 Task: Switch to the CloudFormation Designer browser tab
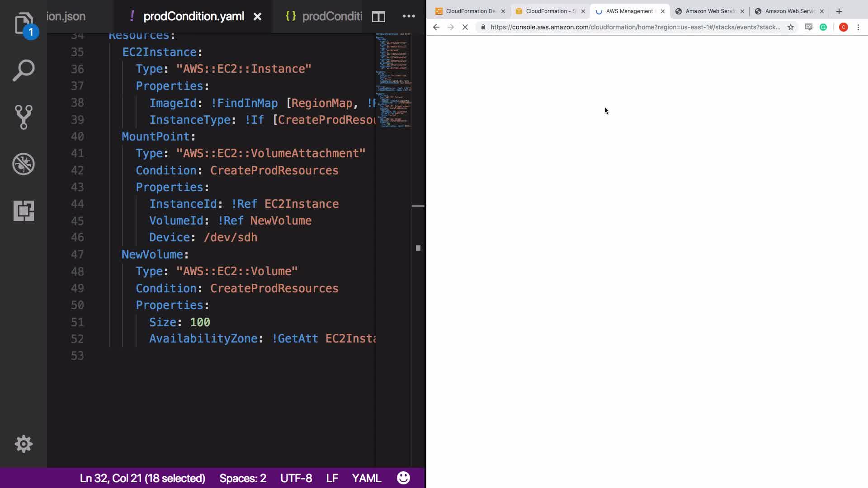pos(470,11)
